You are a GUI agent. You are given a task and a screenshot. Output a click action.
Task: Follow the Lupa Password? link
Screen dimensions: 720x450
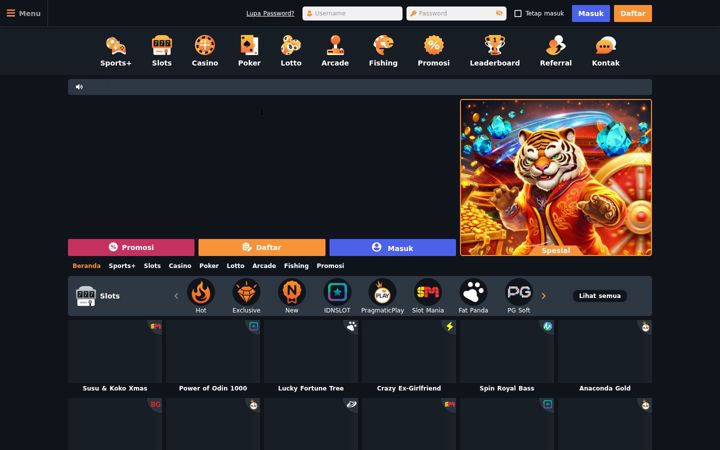point(270,13)
